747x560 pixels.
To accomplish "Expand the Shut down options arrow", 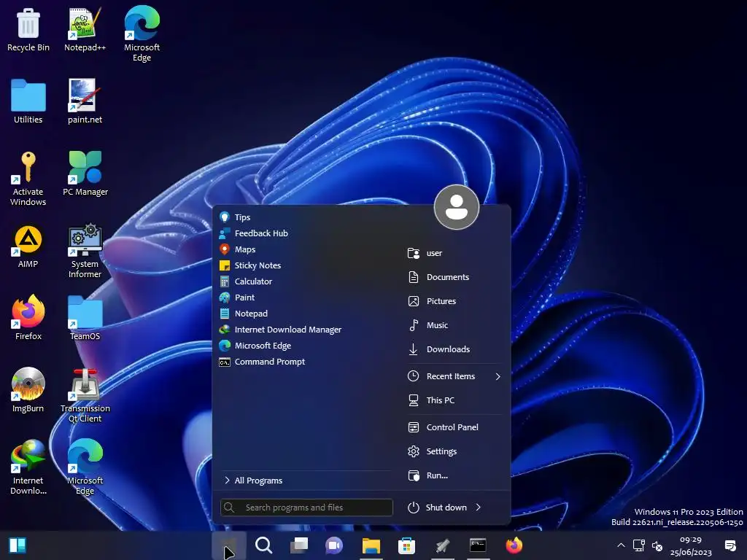I will click(479, 507).
